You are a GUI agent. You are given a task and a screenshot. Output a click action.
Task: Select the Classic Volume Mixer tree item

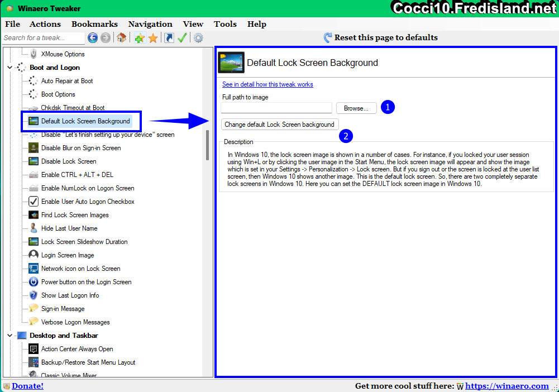tap(69, 375)
